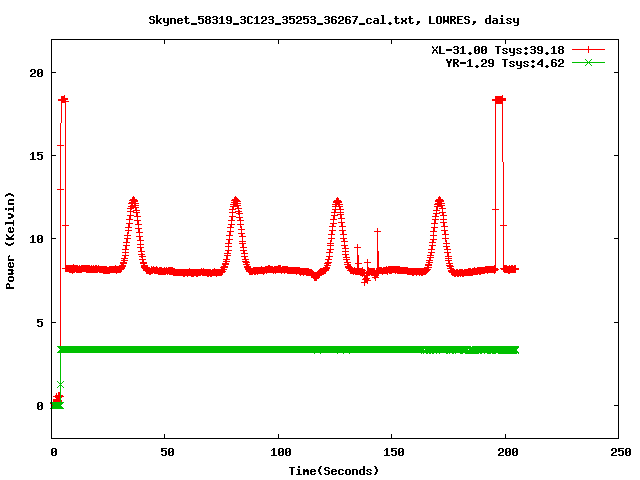This screenshot has height=480, width=640.
Task: Click y-axis tick label 5
Action: (x=40, y=323)
